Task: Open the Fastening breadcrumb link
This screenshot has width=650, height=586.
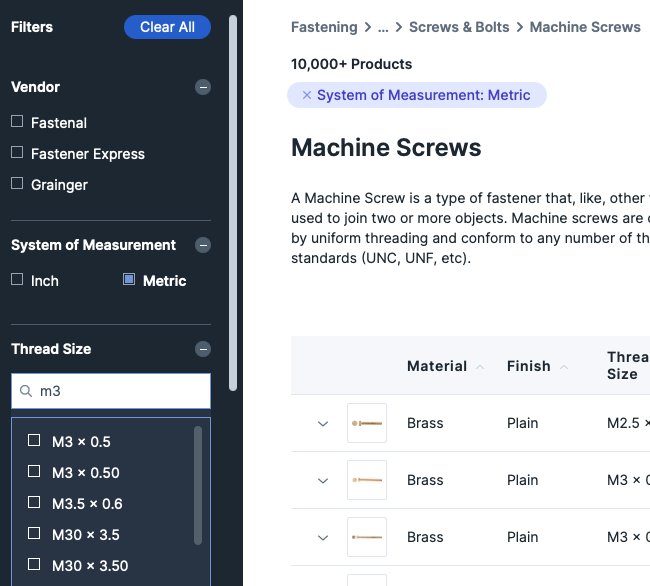Action: [x=324, y=27]
